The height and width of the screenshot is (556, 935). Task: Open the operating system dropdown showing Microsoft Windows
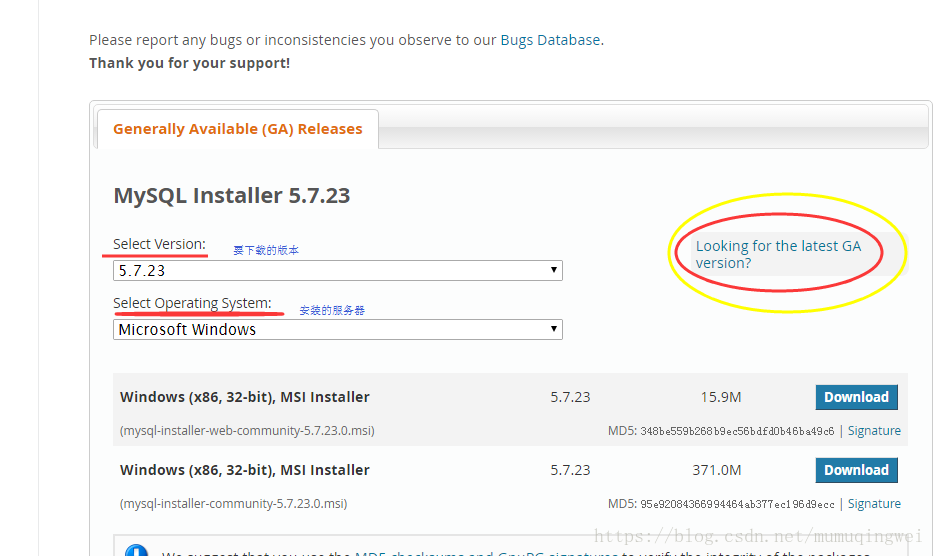[338, 329]
